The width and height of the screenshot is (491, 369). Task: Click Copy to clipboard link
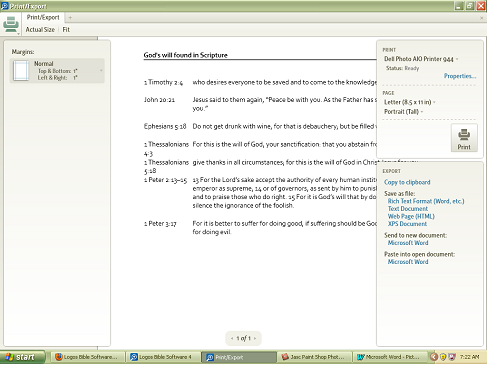(x=407, y=182)
